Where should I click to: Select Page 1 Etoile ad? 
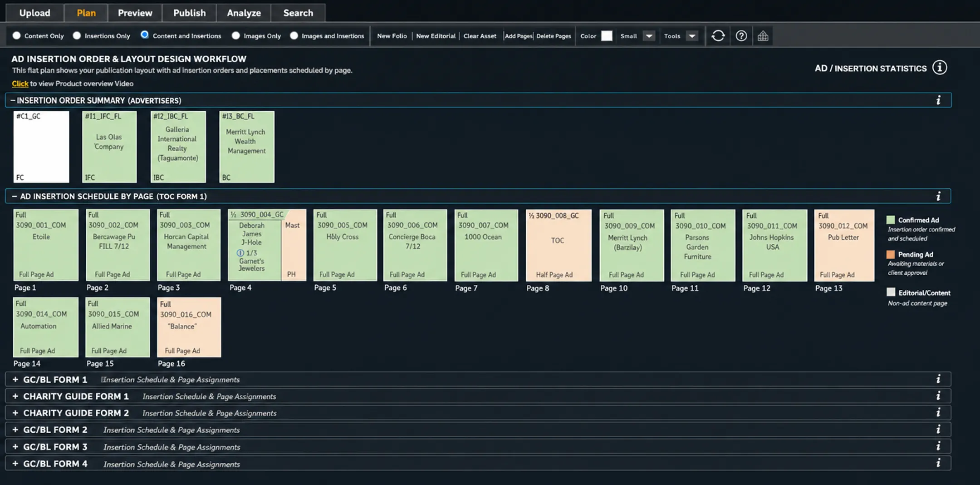tap(45, 245)
